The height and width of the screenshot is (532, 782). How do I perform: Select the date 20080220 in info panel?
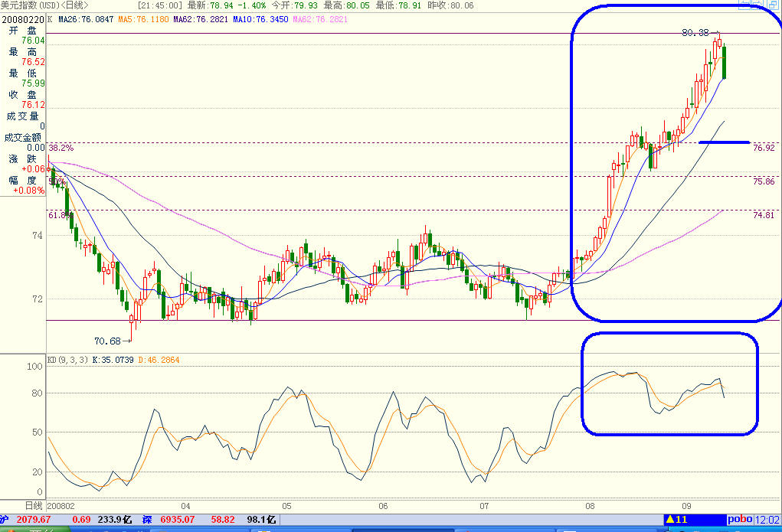pyautogui.click(x=23, y=19)
